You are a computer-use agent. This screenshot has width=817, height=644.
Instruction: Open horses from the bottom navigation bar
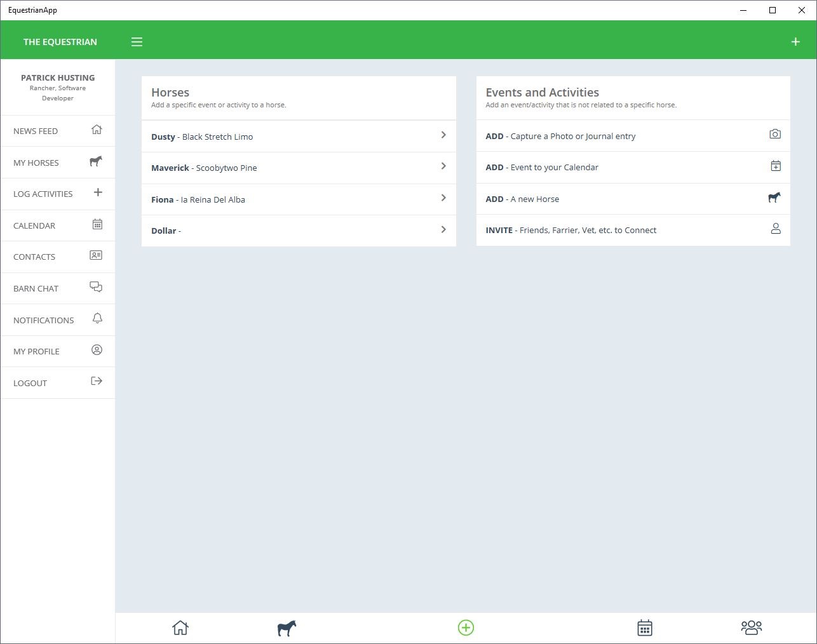[287, 628]
